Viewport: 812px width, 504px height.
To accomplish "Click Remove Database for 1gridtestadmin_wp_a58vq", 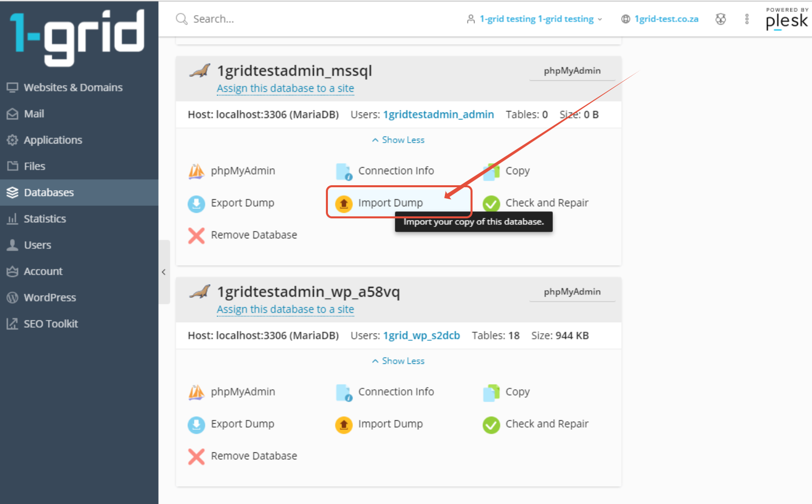I will coord(243,456).
